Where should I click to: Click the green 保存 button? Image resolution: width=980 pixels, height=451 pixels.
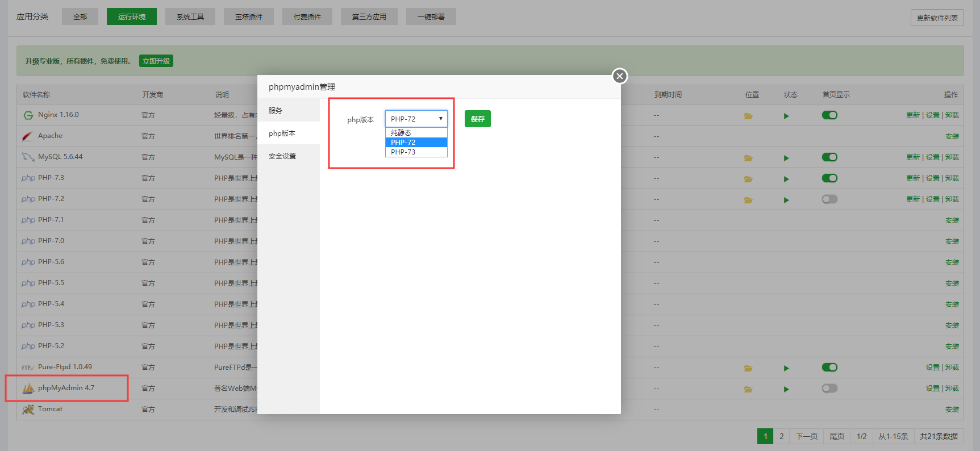478,119
